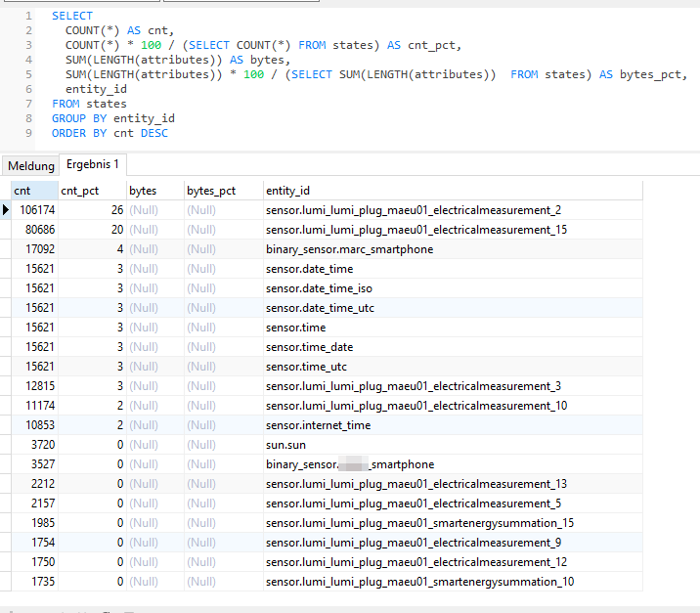Select the smartenergysummation_15 entity cell
The height and width of the screenshot is (613, 700).
pos(453,523)
